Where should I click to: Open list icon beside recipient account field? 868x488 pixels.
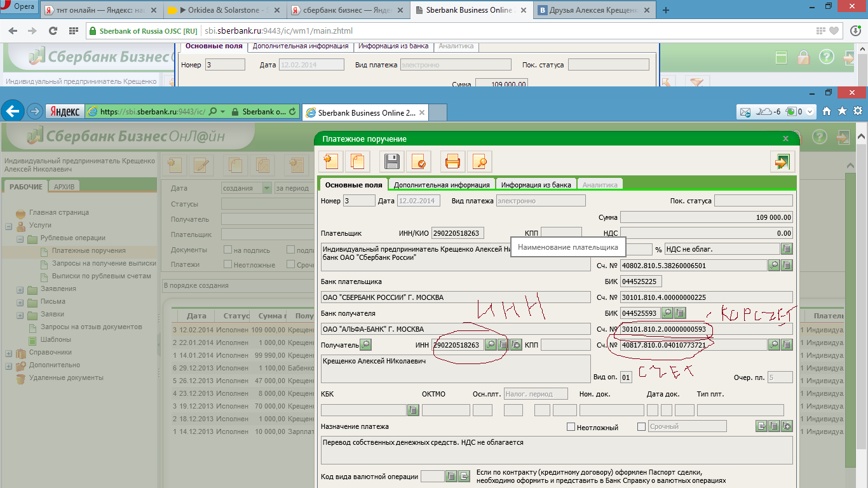(x=787, y=344)
